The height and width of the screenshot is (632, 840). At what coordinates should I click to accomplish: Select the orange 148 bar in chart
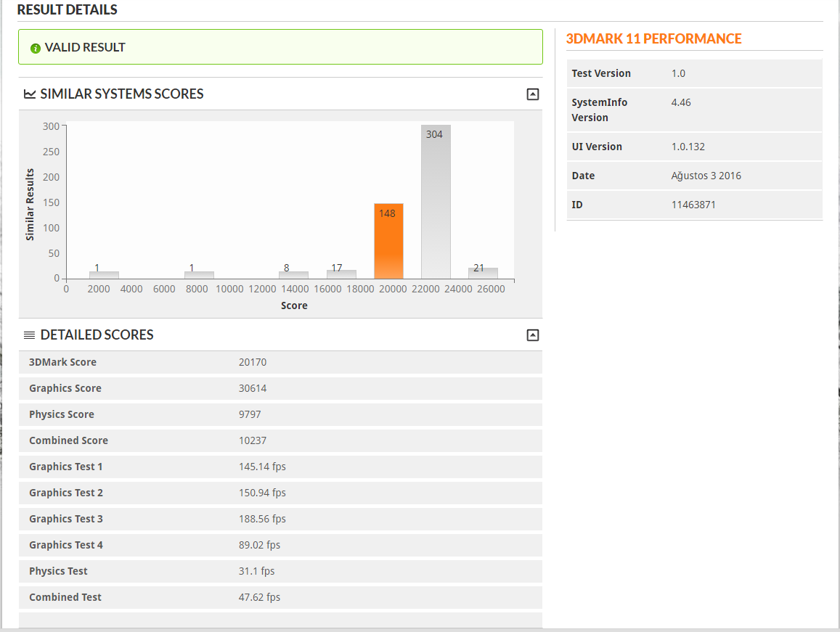388,241
